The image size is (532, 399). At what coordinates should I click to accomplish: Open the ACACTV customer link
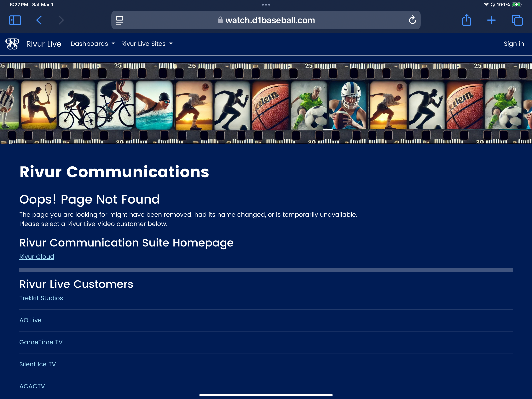click(32, 386)
